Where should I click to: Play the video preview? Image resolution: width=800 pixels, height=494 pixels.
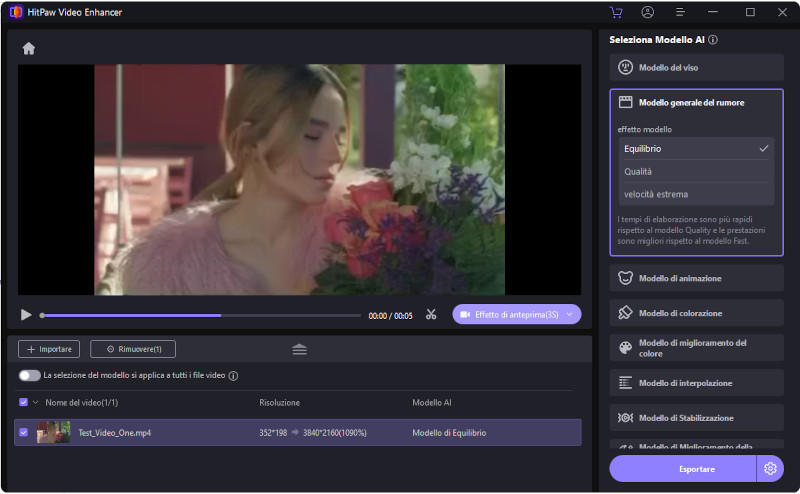click(x=26, y=315)
